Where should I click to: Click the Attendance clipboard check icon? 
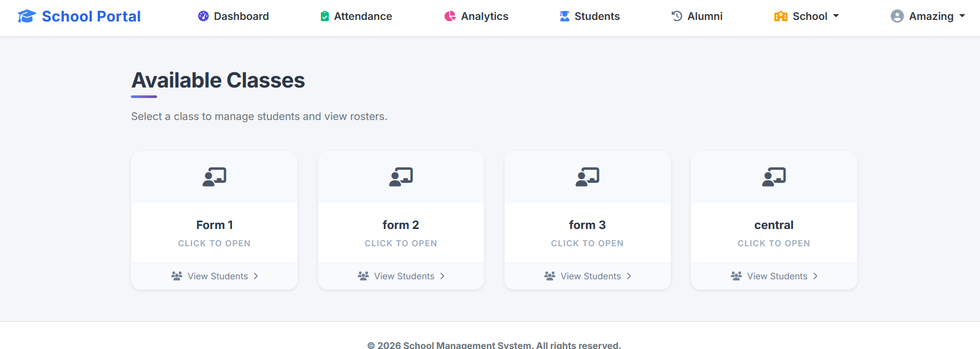[x=325, y=16]
